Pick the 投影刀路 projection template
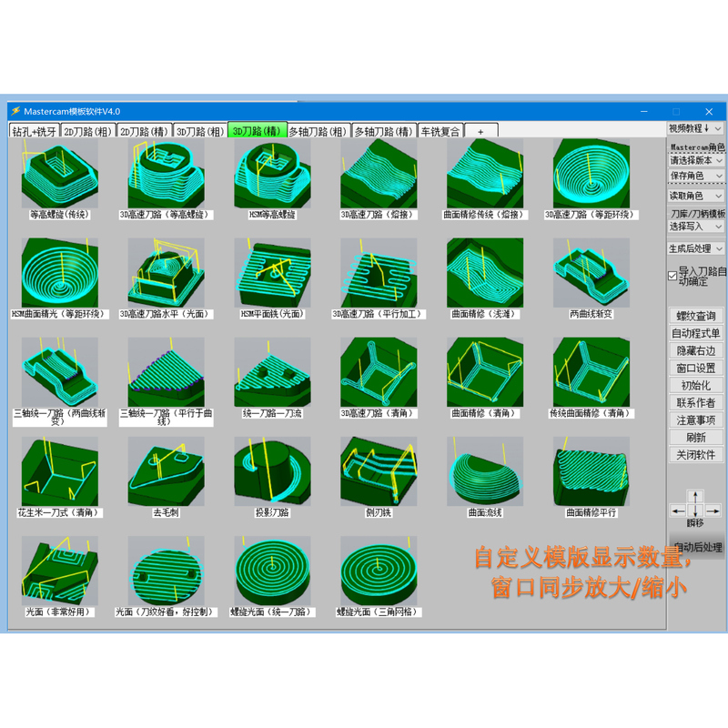The width and height of the screenshot is (728, 728). click(x=272, y=471)
